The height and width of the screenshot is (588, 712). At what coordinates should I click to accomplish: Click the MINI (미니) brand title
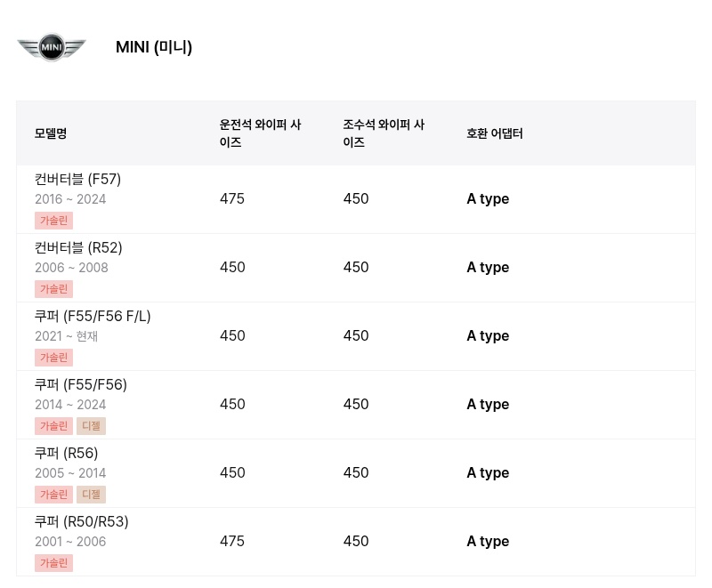154,47
